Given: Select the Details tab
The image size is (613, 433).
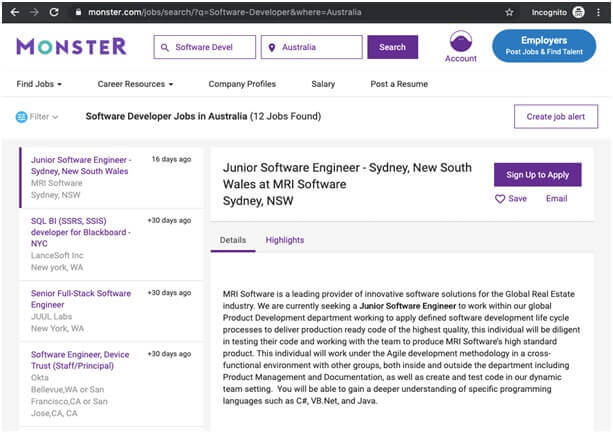Looking at the screenshot, I should click(233, 240).
